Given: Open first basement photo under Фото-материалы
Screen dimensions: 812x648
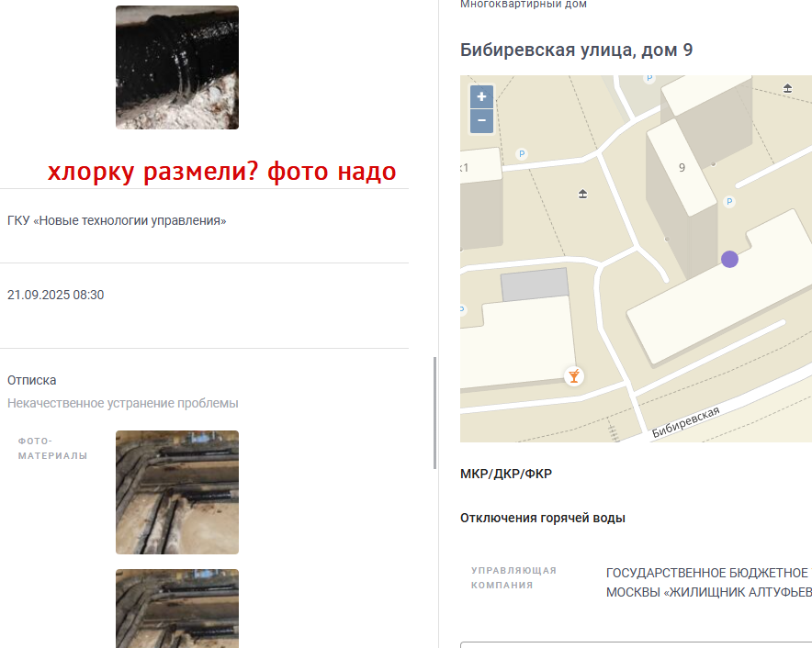Looking at the screenshot, I should click(x=177, y=492).
